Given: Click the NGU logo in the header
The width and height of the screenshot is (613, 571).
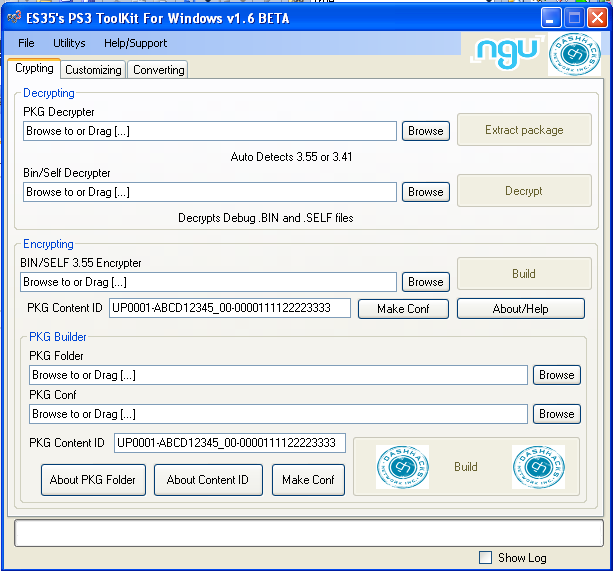Looking at the screenshot, I should click(507, 52).
